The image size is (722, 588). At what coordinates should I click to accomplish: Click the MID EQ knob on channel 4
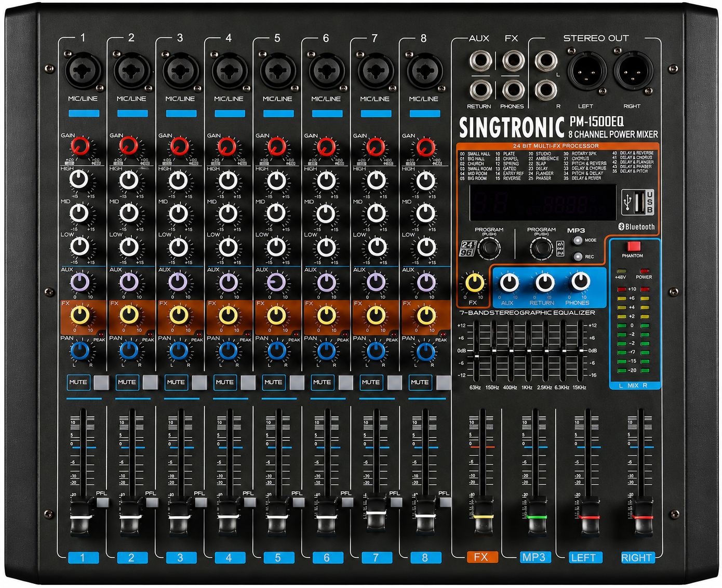228,213
